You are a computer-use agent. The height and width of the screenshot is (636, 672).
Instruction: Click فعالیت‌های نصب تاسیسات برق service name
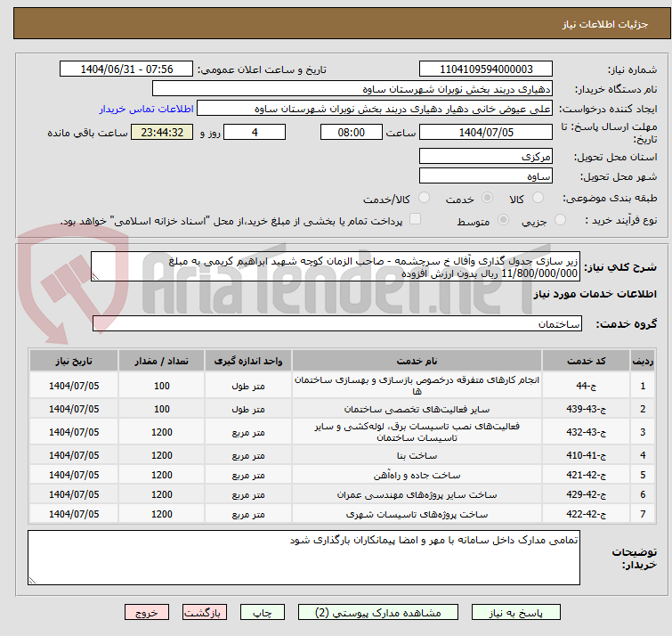click(417, 432)
